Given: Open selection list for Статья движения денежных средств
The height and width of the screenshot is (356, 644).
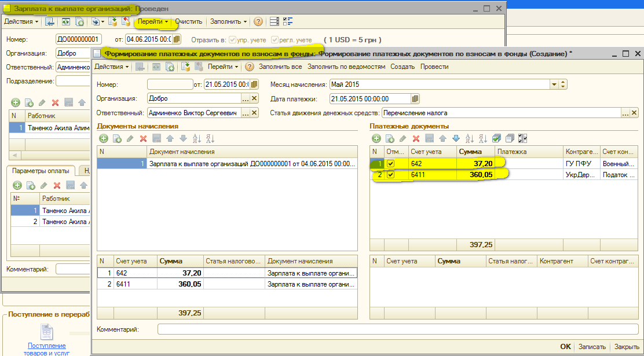Looking at the screenshot, I should (625, 113).
